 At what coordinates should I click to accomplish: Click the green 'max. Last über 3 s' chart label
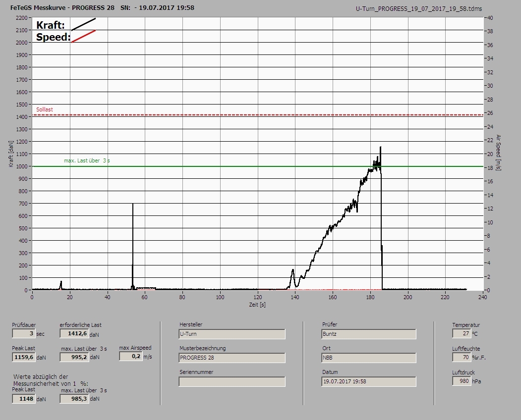[87, 160]
